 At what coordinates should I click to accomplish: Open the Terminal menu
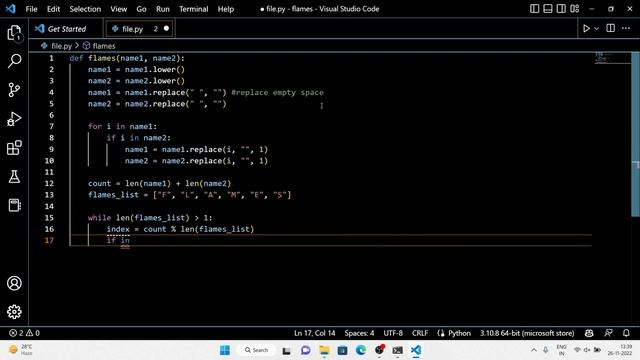(x=193, y=9)
